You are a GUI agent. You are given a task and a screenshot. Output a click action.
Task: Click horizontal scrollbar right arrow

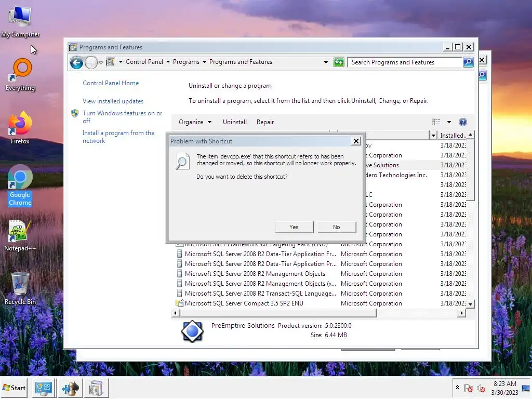click(461, 313)
